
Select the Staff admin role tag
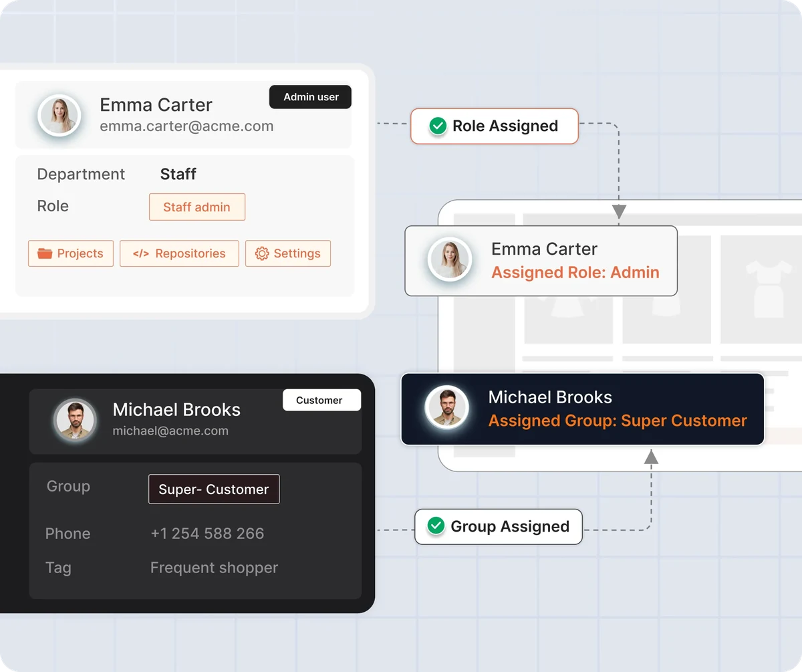(x=196, y=207)
